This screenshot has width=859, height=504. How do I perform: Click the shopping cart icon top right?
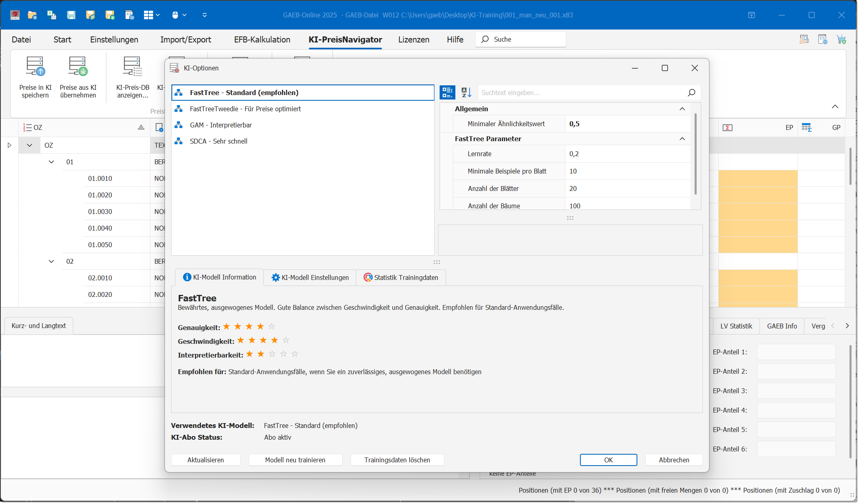tap(842, 39)
